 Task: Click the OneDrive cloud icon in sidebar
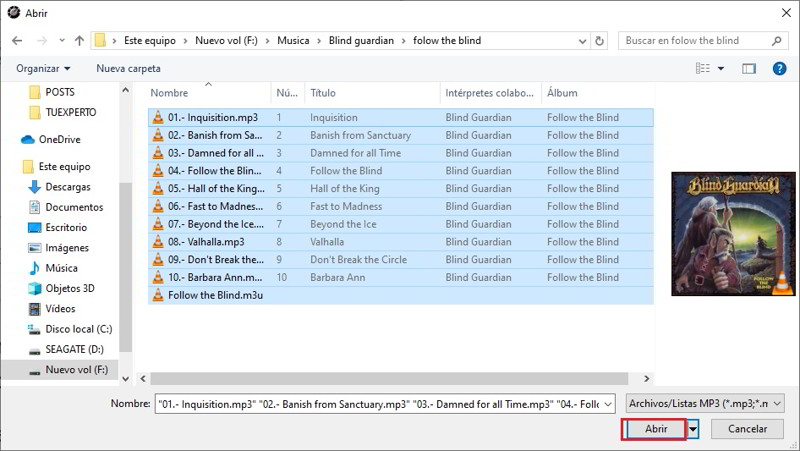(28, 139)
